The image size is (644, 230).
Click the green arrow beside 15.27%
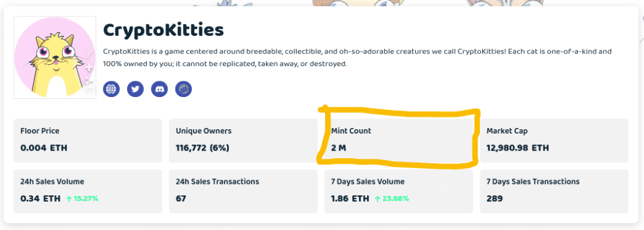coord(69,198)
